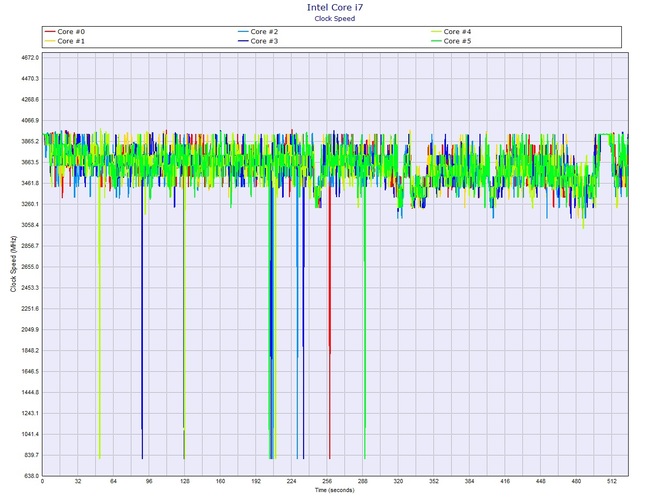The width and height of the screenshot is (670, 502).
Task: Click the 638.0 y-axis value
Action: tap(32, 476)
